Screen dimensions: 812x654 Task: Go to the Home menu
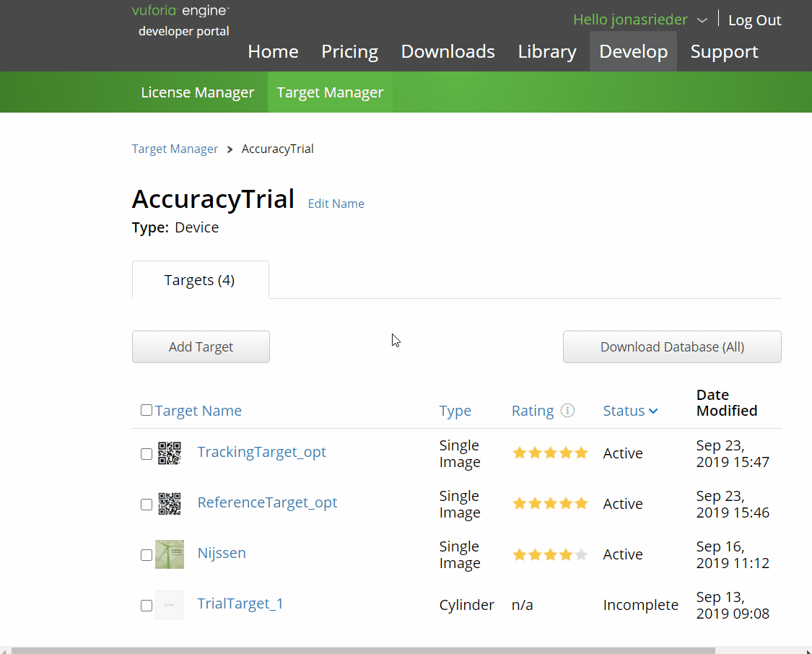pos(273,51)
